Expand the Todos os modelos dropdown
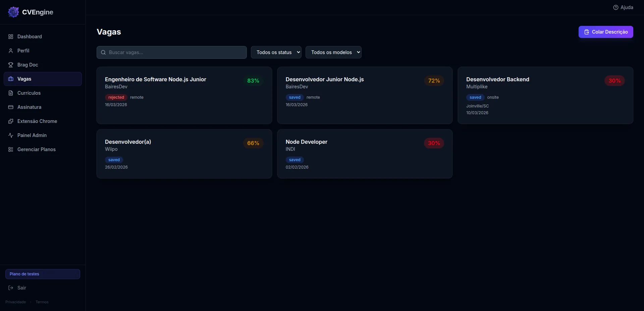The width and height of the screenshot is (644, 311). point(333,52)
